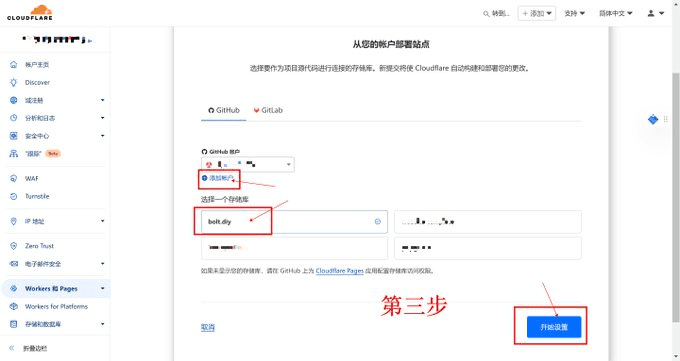The width and height of the screenshot is (680, 361).
Task: Switch to the GitLab tab
Action: (268, 110)
